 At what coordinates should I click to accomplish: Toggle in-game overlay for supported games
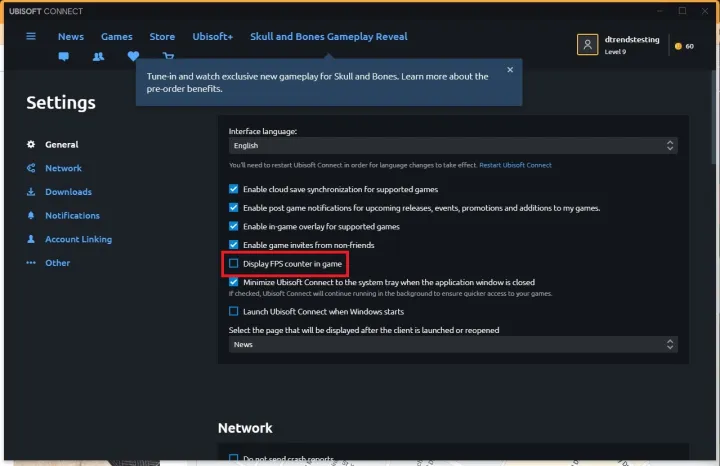234,226
